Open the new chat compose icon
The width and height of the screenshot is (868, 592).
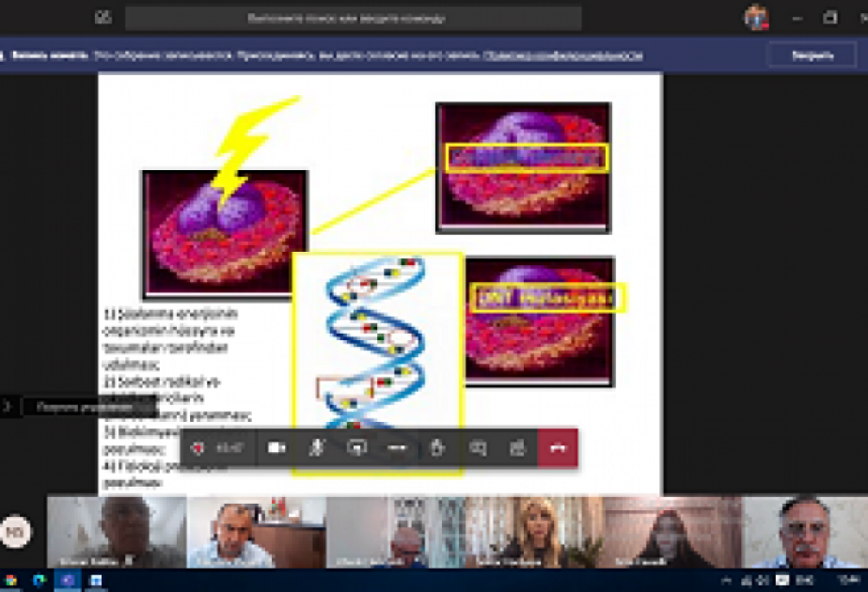pyautogui.click(x=103, y=18)
